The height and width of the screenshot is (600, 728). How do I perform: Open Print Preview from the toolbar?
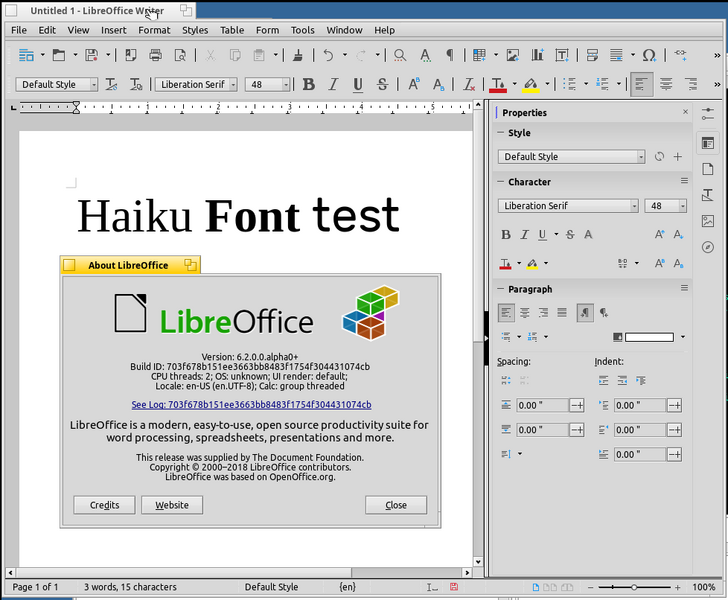click(180, 55)
